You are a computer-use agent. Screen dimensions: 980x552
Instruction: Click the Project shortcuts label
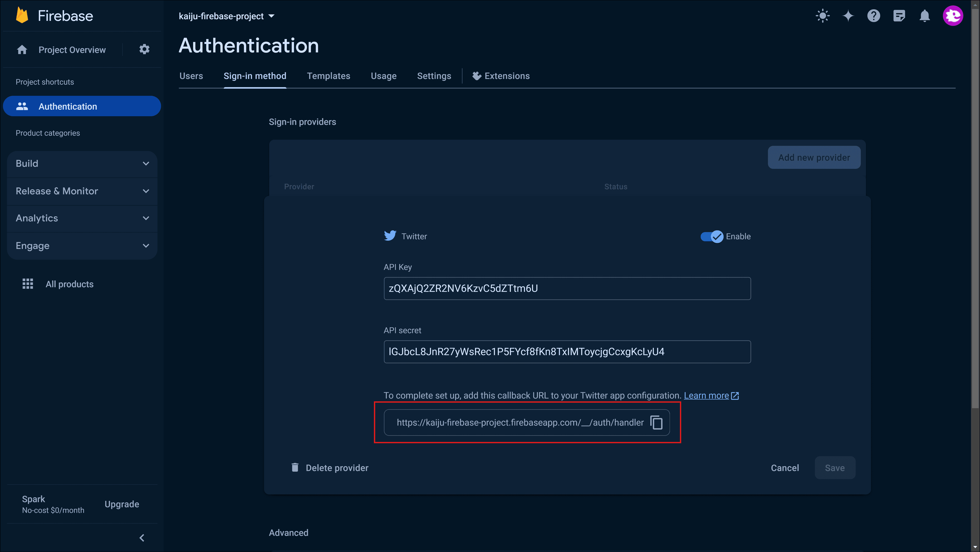tap(44, 82)
